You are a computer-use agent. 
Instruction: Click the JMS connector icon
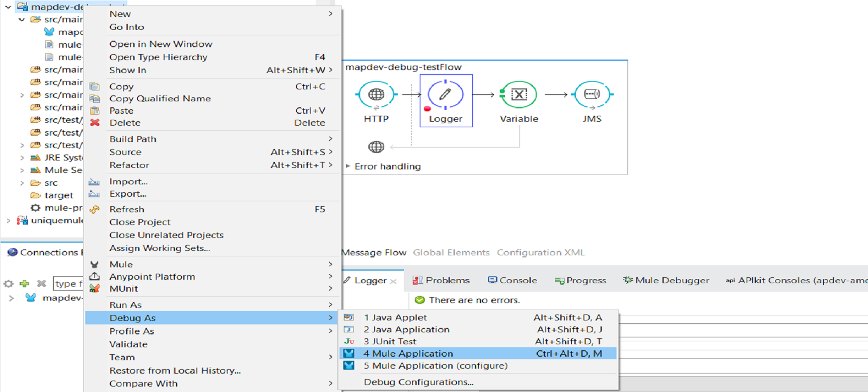point(592,94)
